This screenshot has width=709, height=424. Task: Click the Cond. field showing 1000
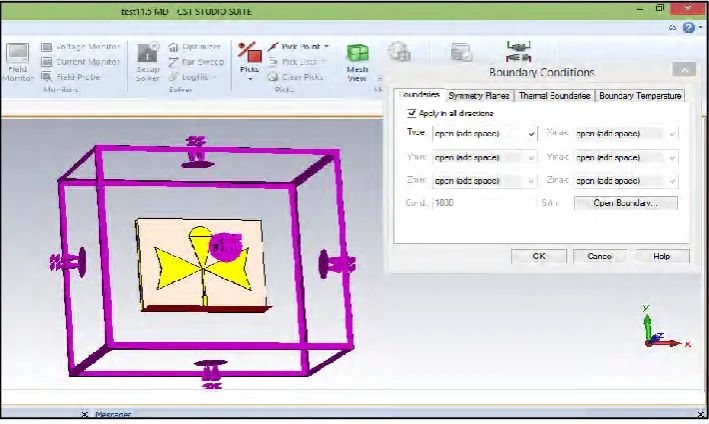484,203
